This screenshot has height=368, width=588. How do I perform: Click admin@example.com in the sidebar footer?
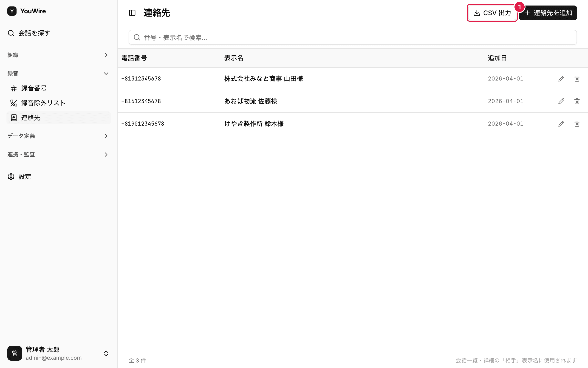pyautogui.click(x=54, y=358)
